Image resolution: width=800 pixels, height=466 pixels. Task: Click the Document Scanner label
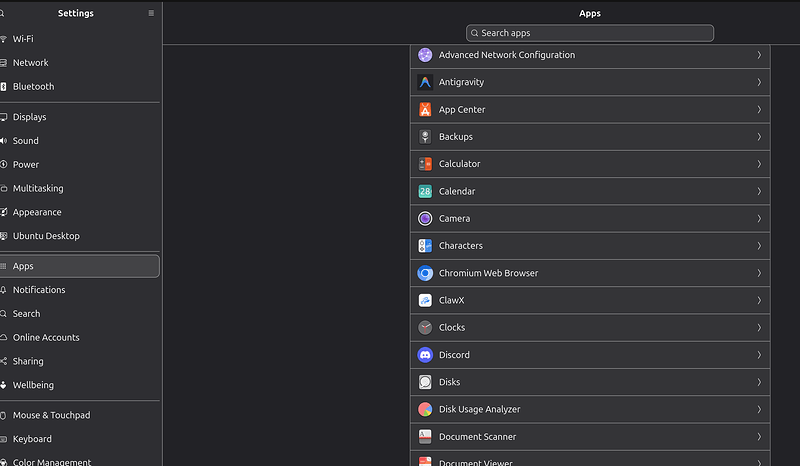click(477, 436)
